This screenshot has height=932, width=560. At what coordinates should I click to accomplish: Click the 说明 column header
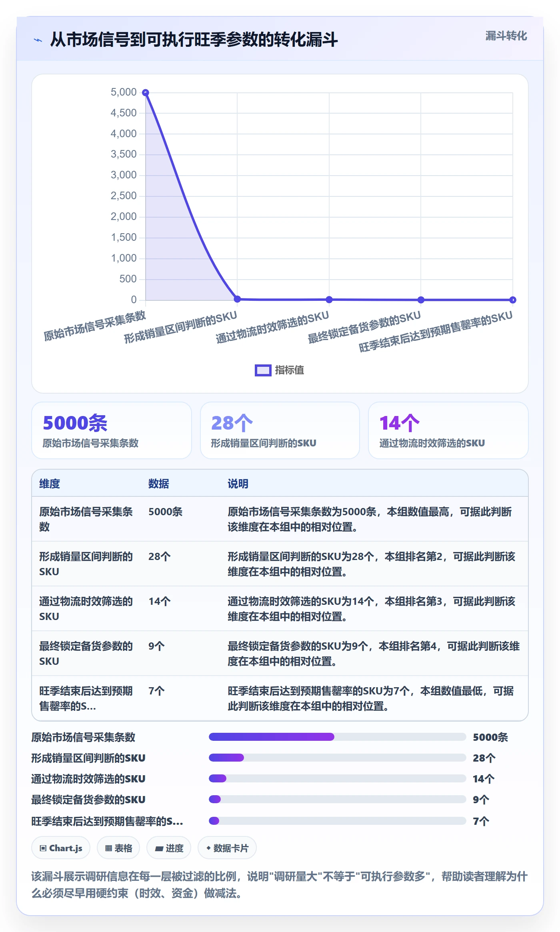tap(238, 484)
